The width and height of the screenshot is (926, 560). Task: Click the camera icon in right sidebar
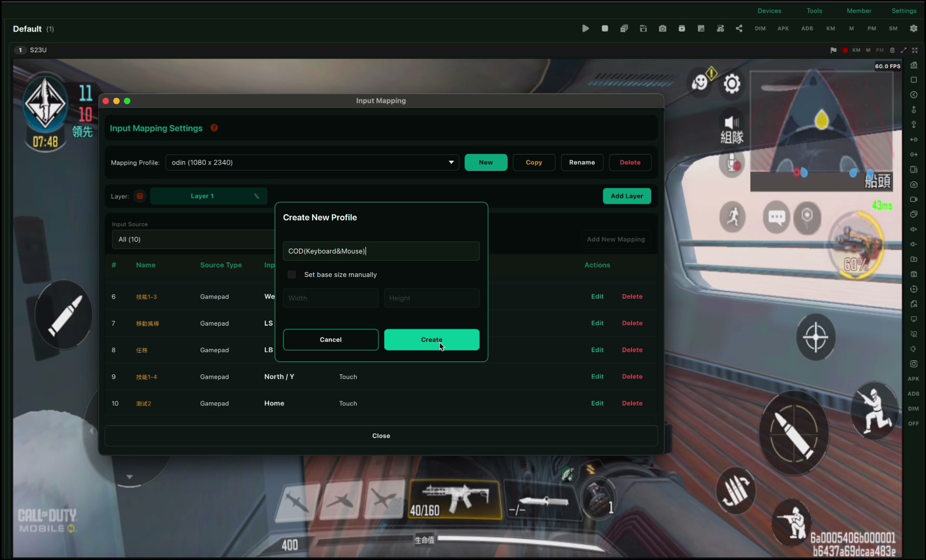[914, 185]
